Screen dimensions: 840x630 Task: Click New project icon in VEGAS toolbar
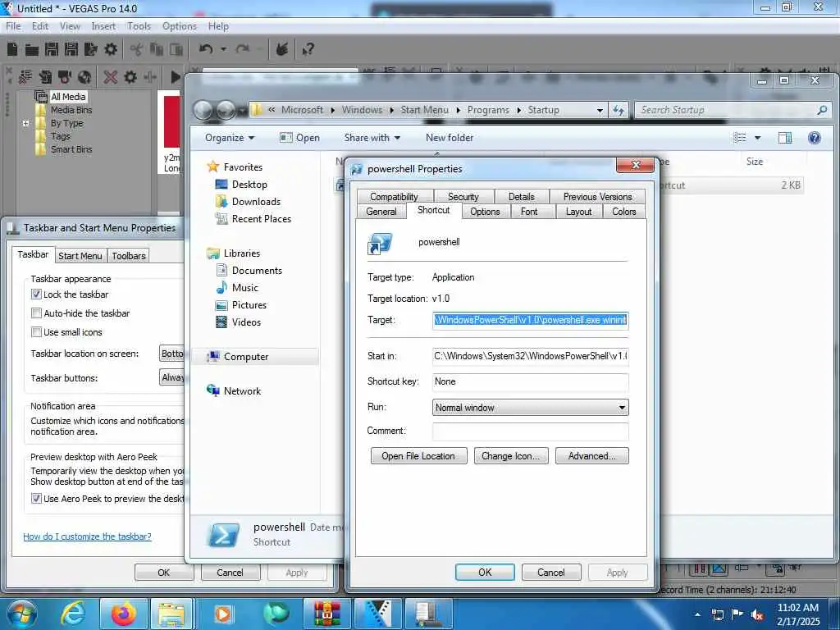12,49
